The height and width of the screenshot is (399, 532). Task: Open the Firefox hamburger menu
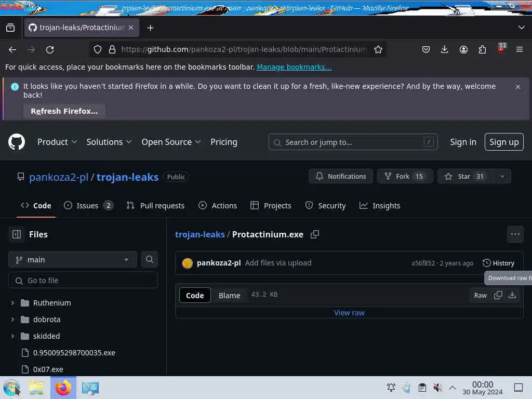[x=520, y=49]
